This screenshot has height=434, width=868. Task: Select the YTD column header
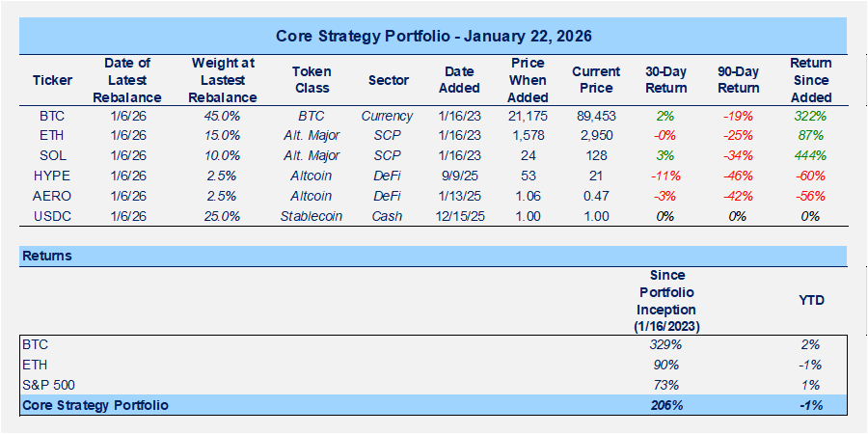click(x=811, y=300)
